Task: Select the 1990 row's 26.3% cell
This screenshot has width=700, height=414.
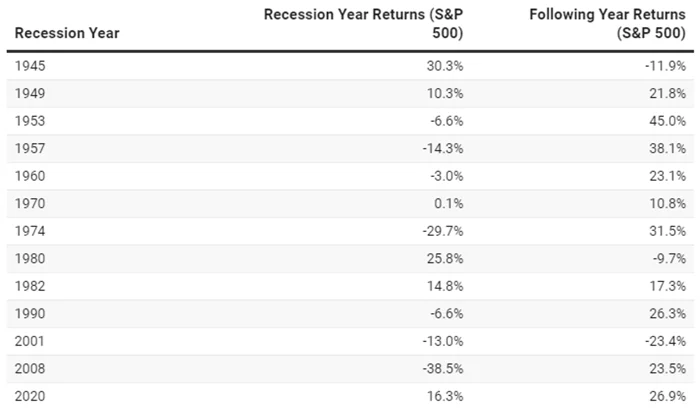Action: [x=668, y=313]
